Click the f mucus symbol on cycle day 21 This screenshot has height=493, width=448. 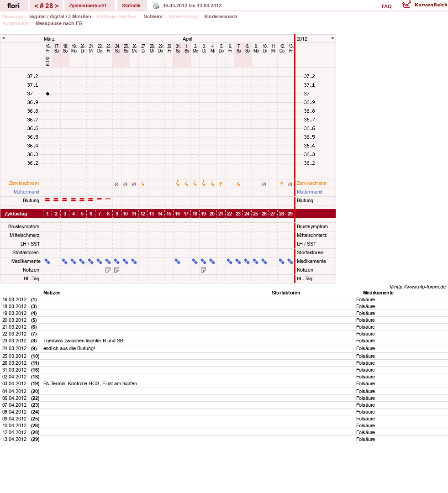[x=221, y=184]
